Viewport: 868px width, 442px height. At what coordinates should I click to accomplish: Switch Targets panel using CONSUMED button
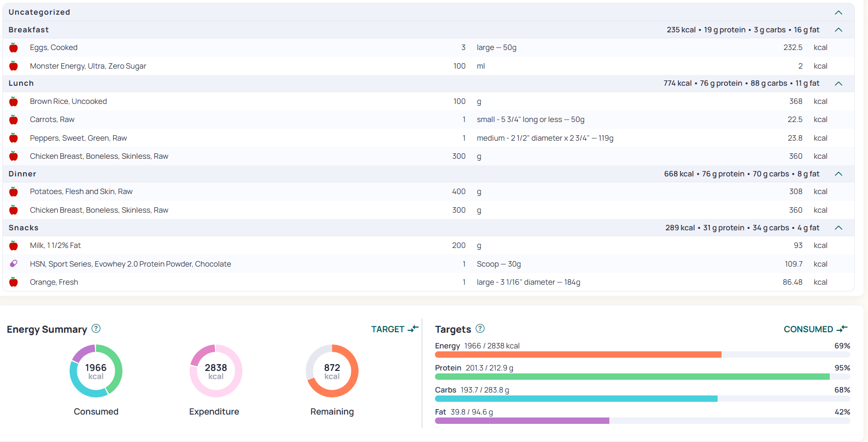816,329
